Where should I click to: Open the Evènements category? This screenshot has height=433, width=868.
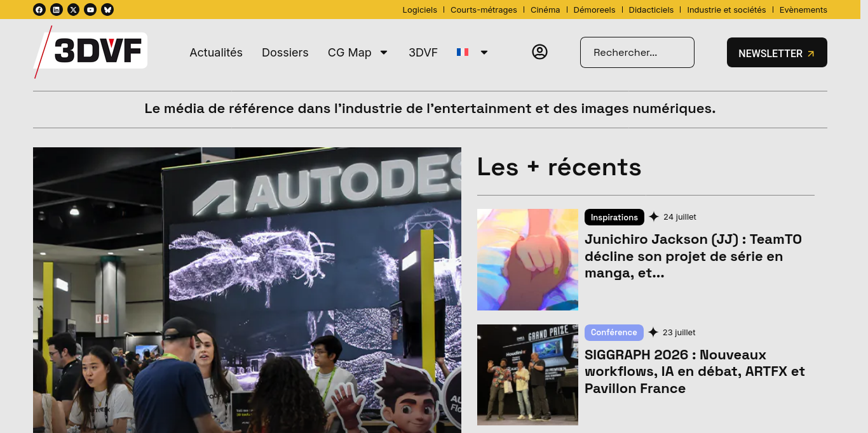(x=803, y=10)
